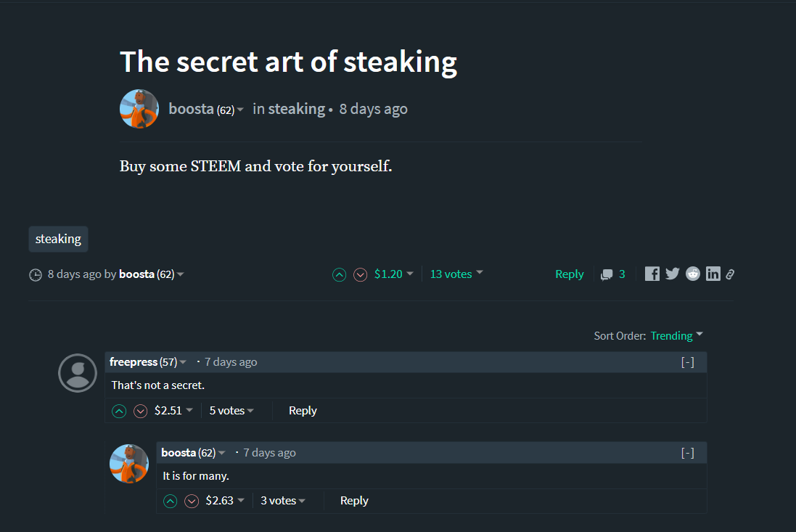Upvote boosta's reply "It is for many."

(171, 501)
